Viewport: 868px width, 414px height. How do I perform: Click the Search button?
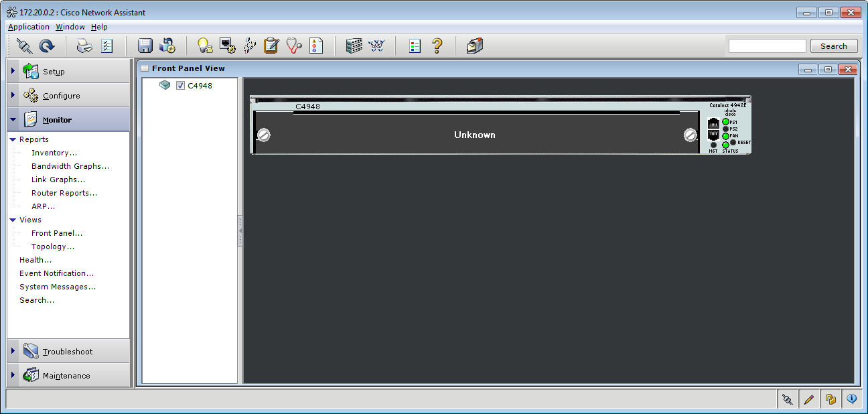pyautogui.click(x=834, y=46)
